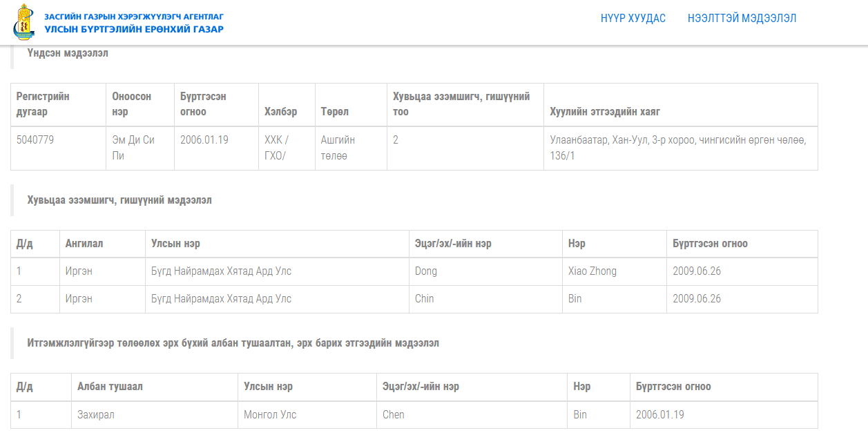Select the Захирал position cell
Screen dimensions: 868x435
(96, 415)
